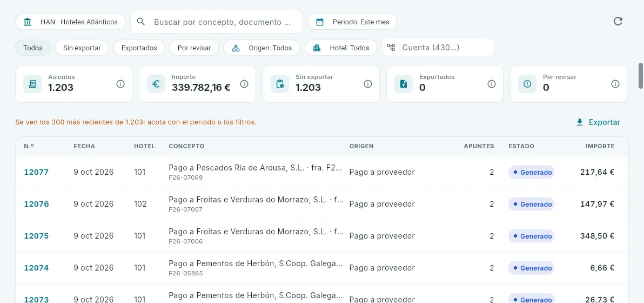Click the Exportar button
The image size is (644, 303).
pos(599,122)
